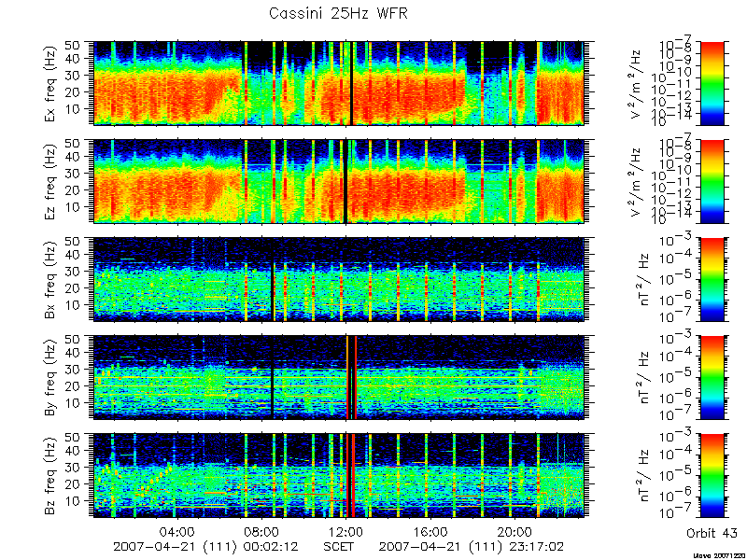Click the 12:00 time axis label

(x=345, y=531)
